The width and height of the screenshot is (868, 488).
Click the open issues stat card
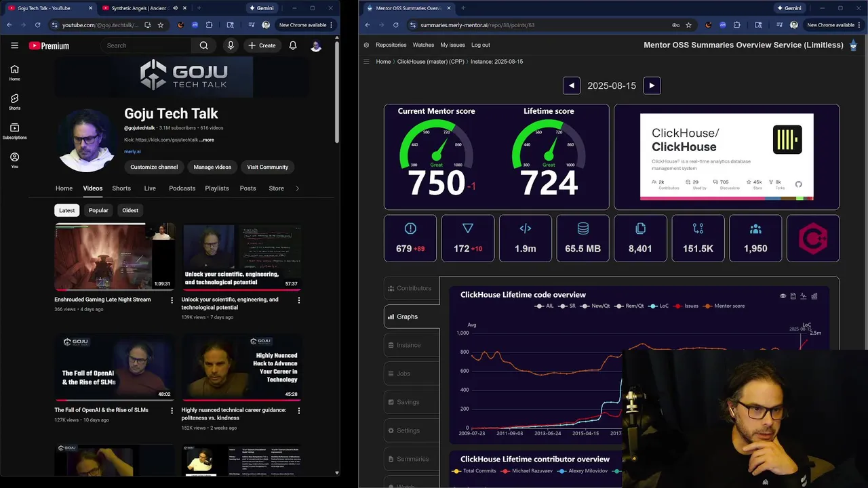coord(410,239)
